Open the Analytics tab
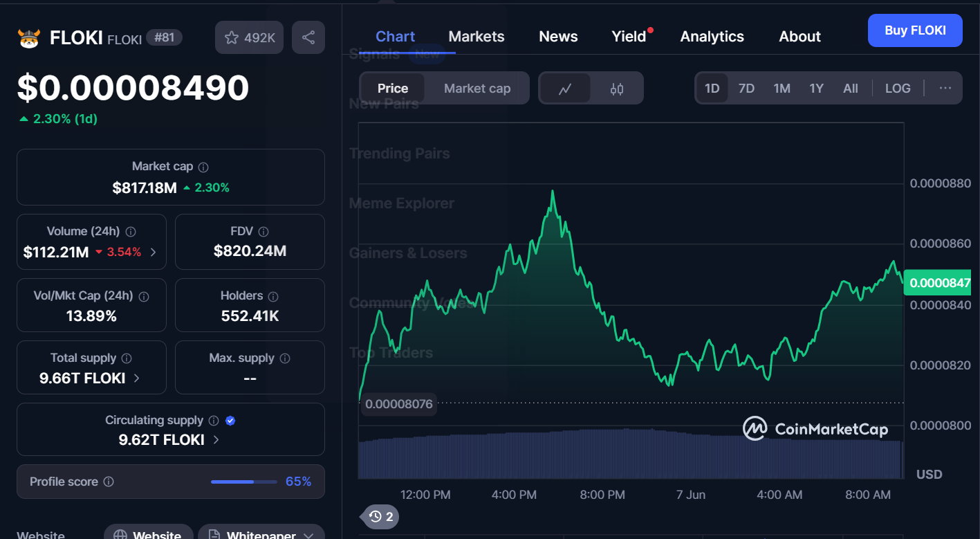980x539 pixels. [x=712, y=37]
